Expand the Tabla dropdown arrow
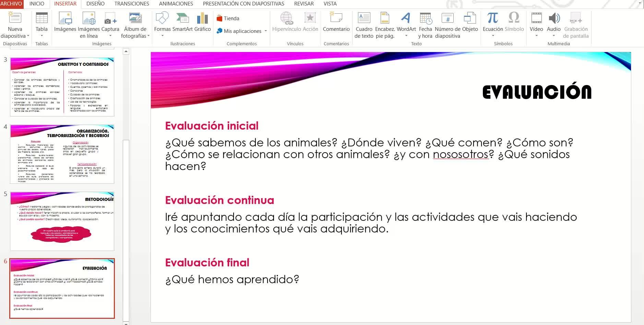The image size is (644, 325). coord(41,36)
